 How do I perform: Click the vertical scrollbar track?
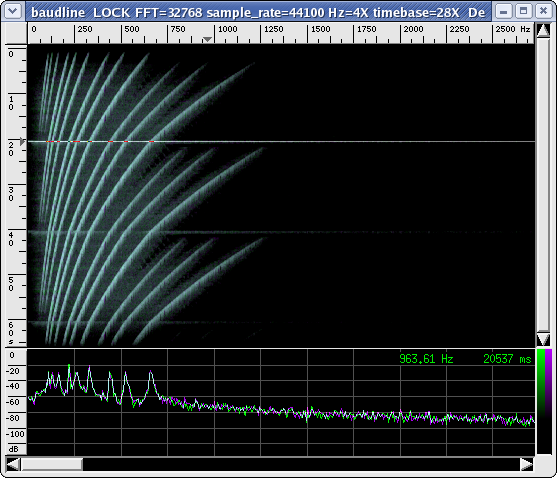pyautogui.click(x=543, y=185)
